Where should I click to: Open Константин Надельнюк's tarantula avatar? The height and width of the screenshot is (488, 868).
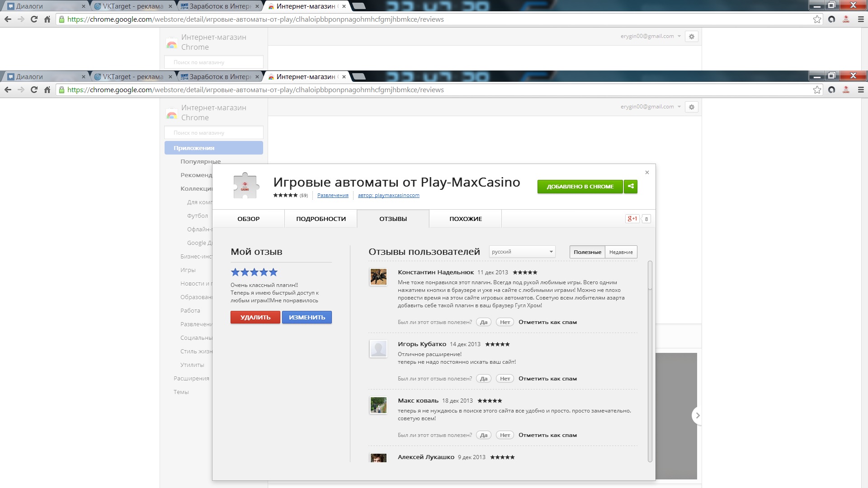[x=378, y=277]
